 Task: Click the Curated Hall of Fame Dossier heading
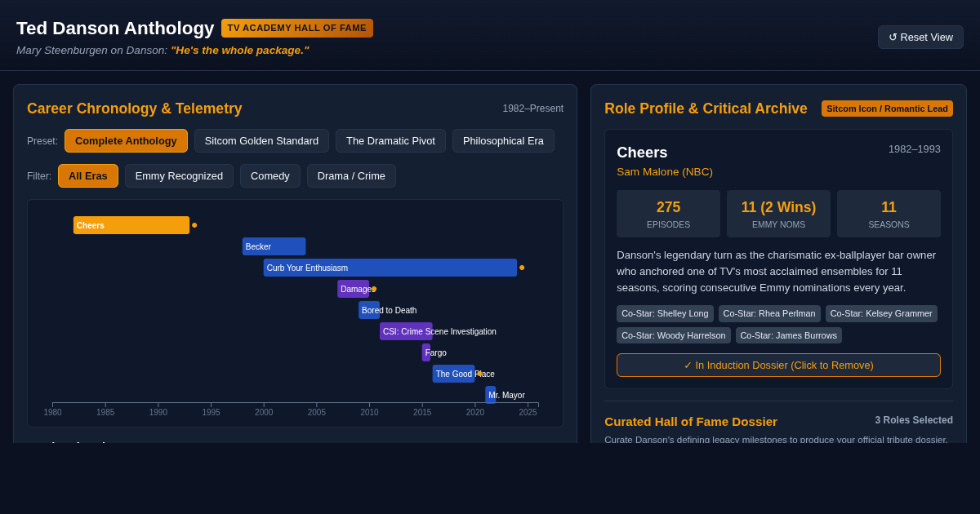point(691,421)
